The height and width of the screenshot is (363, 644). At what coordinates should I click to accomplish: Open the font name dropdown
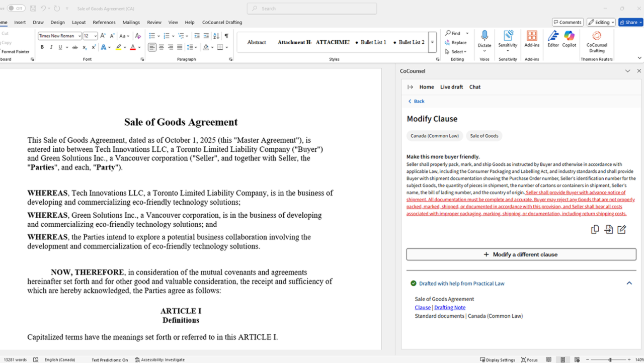[x=79, y=36]
